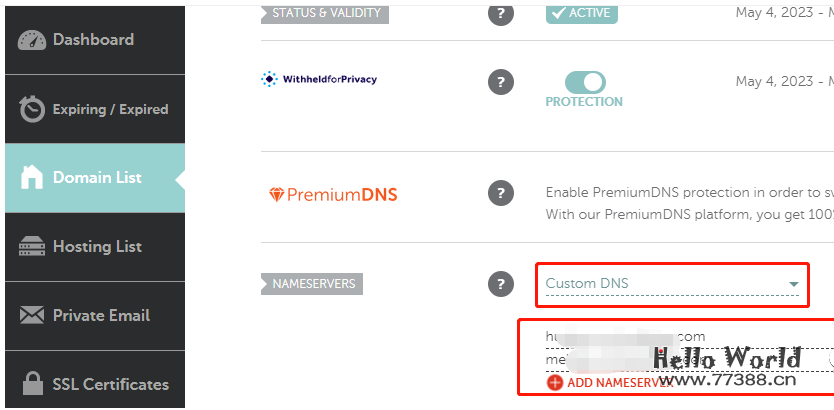Click the Private Email envelope icon
Viewport: 834px width, 410px height.
pyautogui.click(x=33, y=316)
